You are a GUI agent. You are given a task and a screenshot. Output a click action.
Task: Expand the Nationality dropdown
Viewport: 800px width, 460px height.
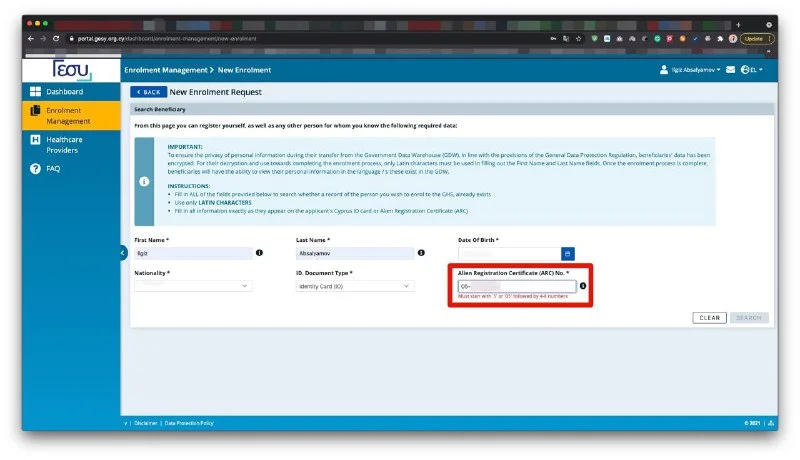193,286
